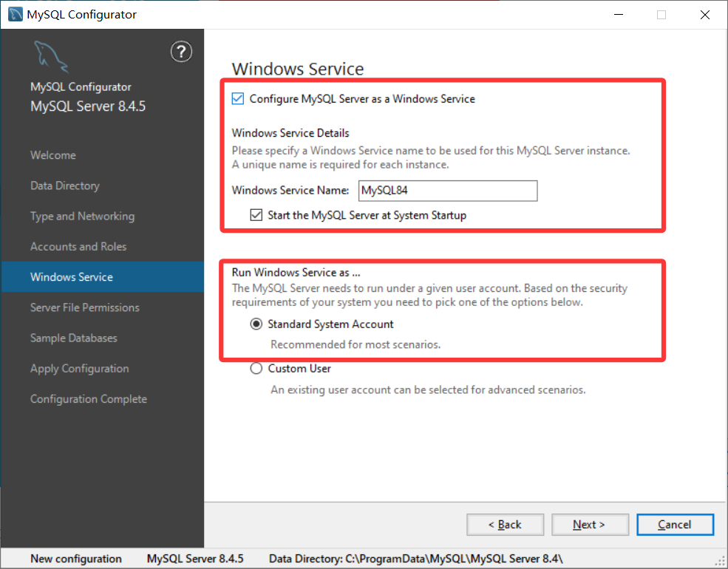The image size is (728, 569).
Task: Open the Data Directory step
Action: click(x=65, y=185)
